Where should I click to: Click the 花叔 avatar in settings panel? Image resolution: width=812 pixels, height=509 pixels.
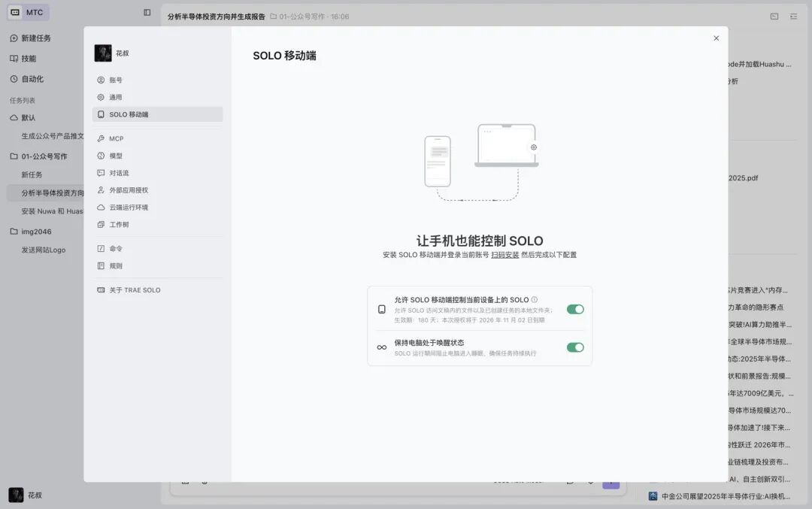click(103, 53)
